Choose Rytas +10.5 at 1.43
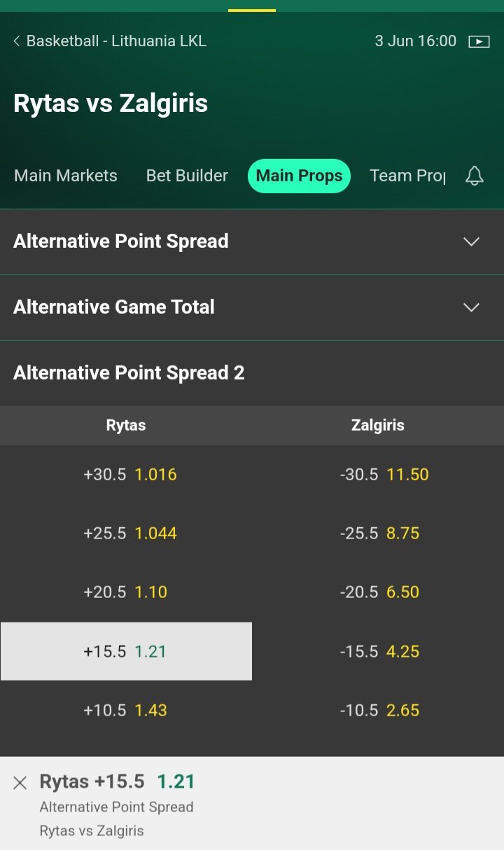The image size is (504, 850). 126,710
